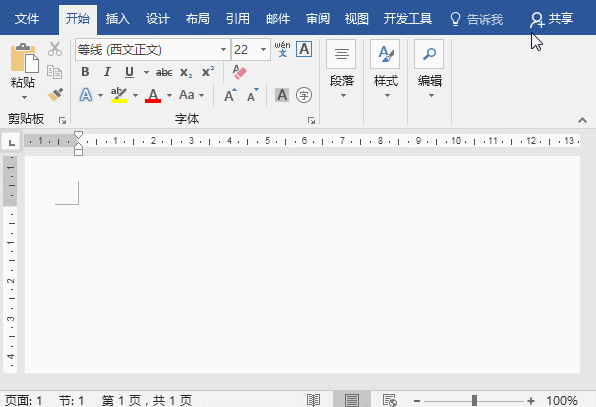Open clipboard pane dialog launcher
Image resolution: width=596 pixels, height=407 pixels.
pos(62,121)
